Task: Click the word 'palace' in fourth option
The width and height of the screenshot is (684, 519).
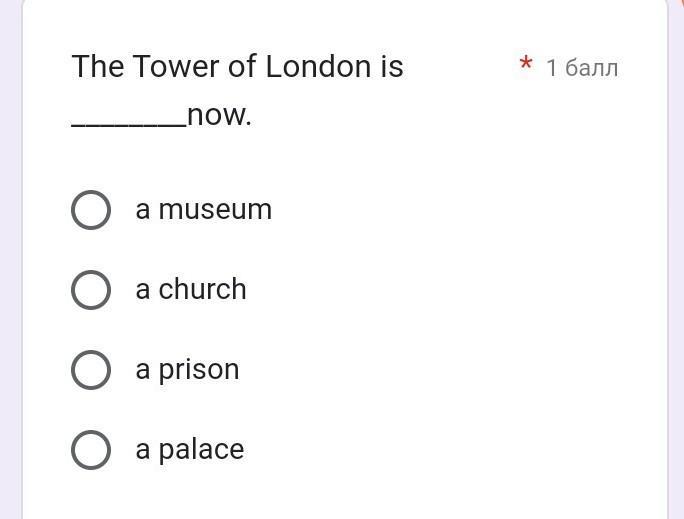Action: [201, 450]
